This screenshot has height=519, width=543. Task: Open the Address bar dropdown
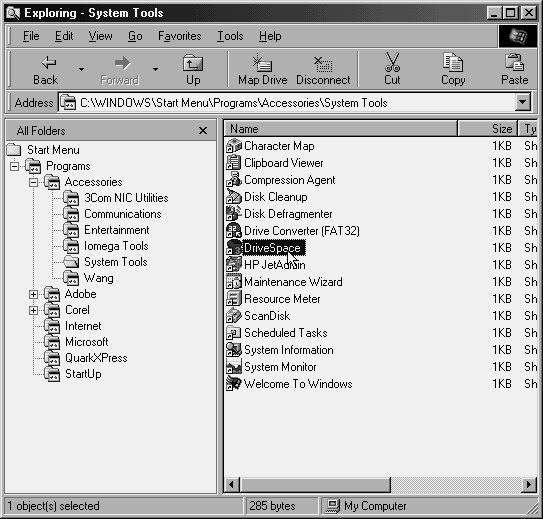click(523, 102)
